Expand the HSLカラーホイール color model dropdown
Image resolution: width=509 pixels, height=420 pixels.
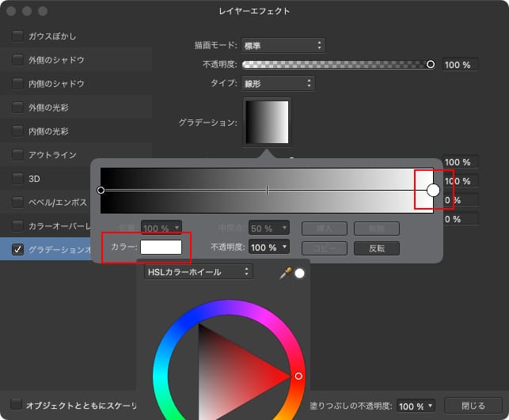click(x=198, y=271)
